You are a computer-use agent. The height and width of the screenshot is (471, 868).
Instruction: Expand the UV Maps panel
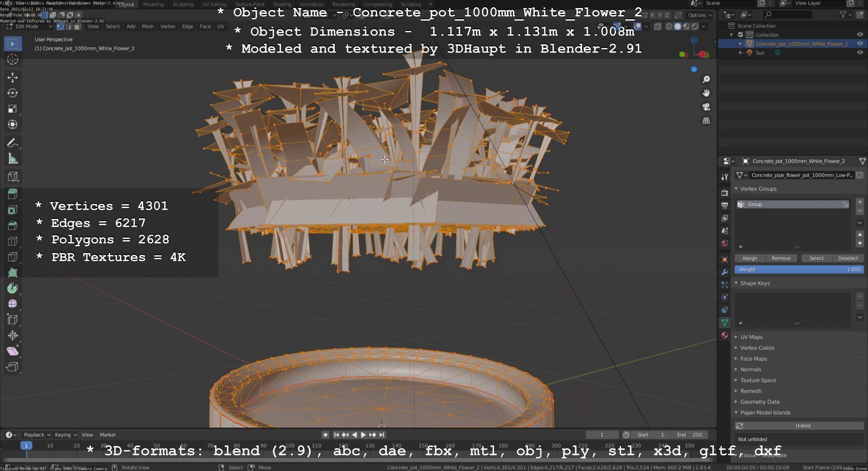[736, 337]
